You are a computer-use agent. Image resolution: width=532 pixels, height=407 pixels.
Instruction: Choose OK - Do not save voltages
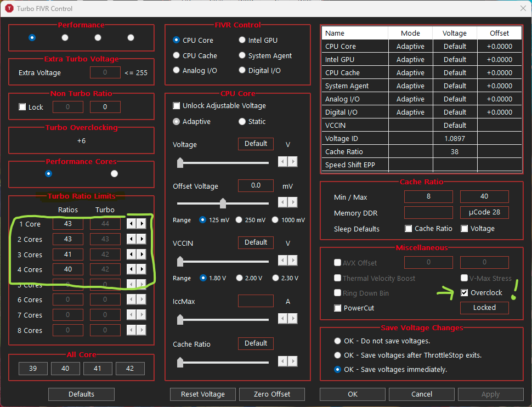coord(338,341)
